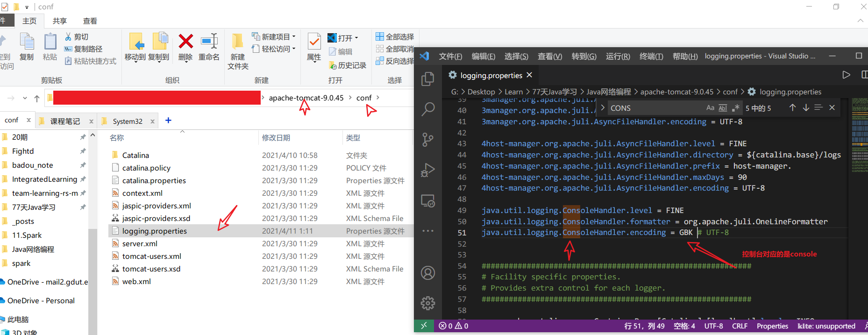
Task: Change CRLF line ending in status bar
Action: (x=740, y=326)
